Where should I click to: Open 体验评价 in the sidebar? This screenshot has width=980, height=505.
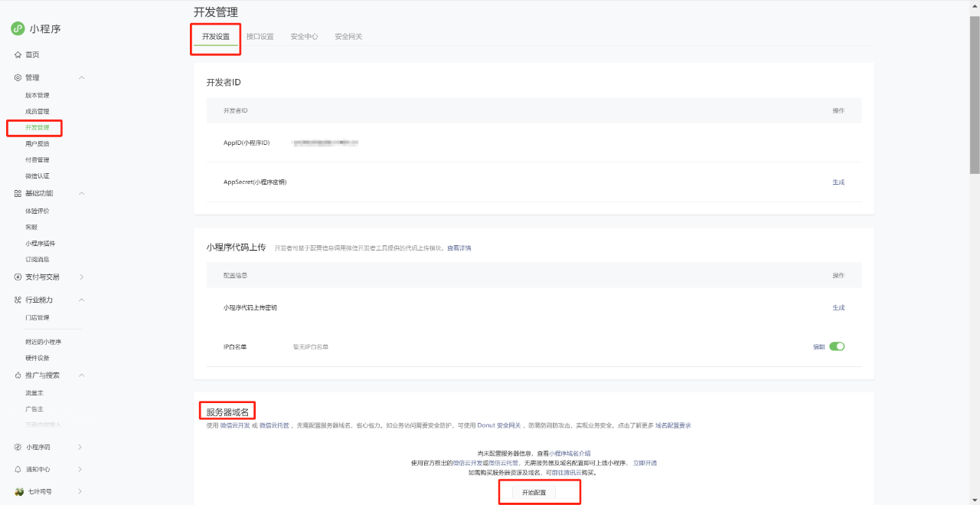38,212
